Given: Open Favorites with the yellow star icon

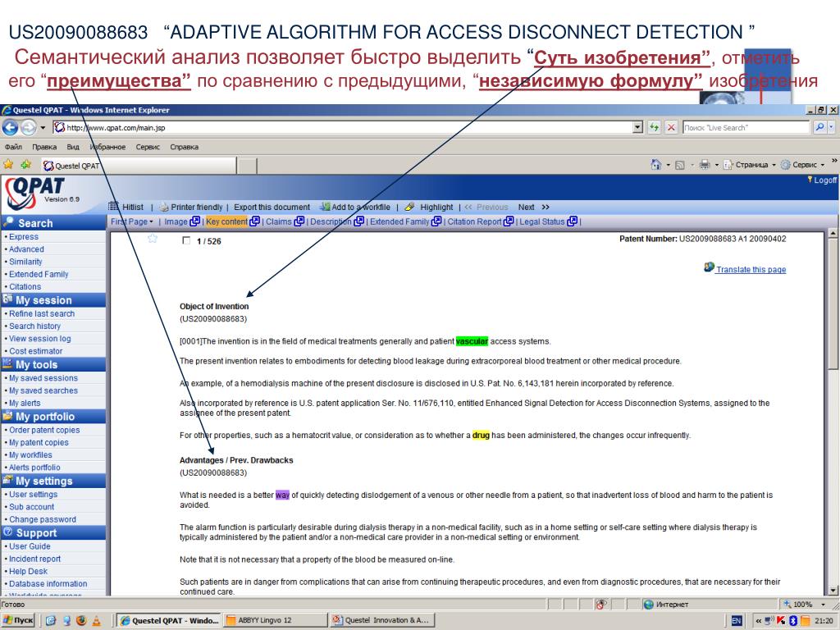Looking at the screenshot, I should [8, 164].
